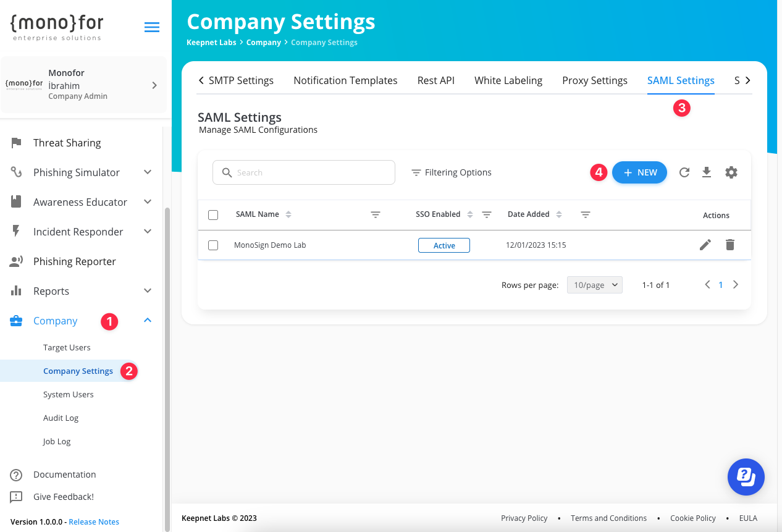Click the download export icon

click(x=707, y=172)
